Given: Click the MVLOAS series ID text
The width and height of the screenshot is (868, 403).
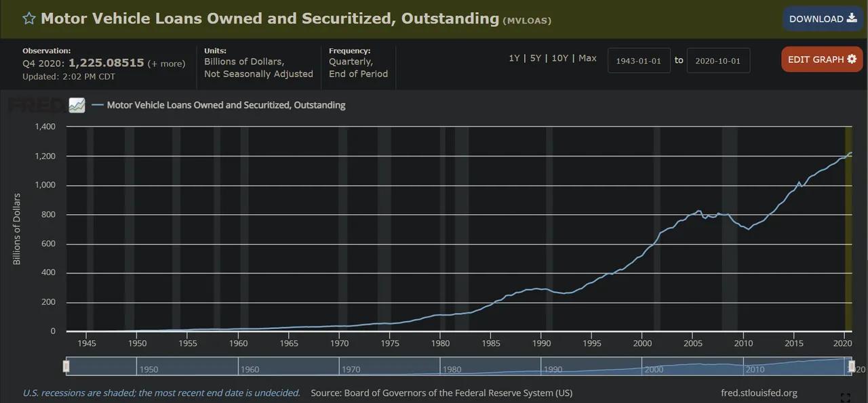Looking at the screenshot, I should [527, 20].
